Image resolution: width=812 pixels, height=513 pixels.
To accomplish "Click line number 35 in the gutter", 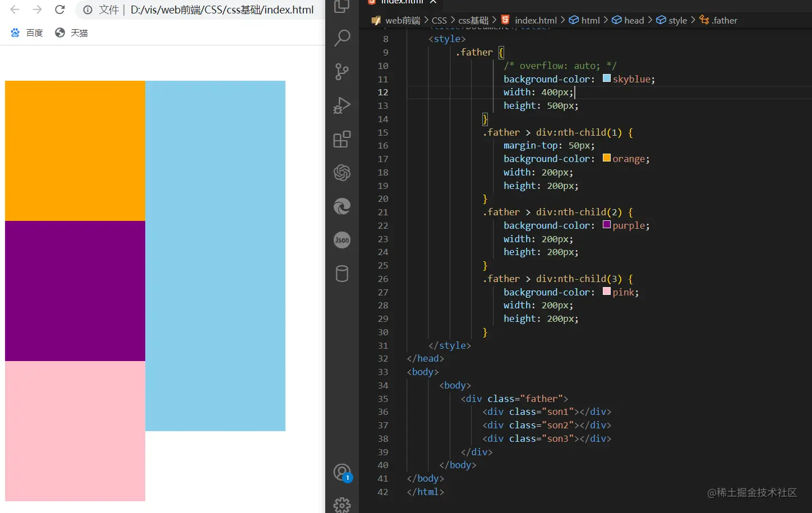I will pyautogui.click(x=383, y=399).
